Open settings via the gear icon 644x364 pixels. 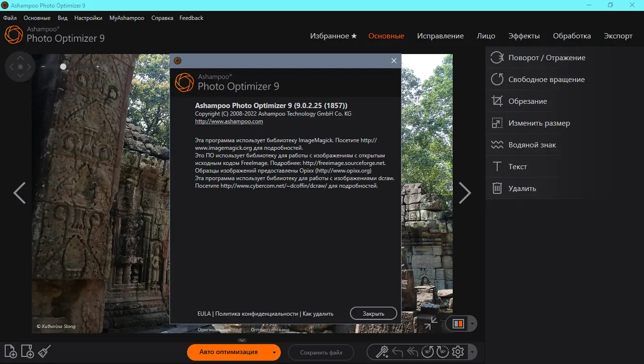pyautogui.click(x=458, y=352)
